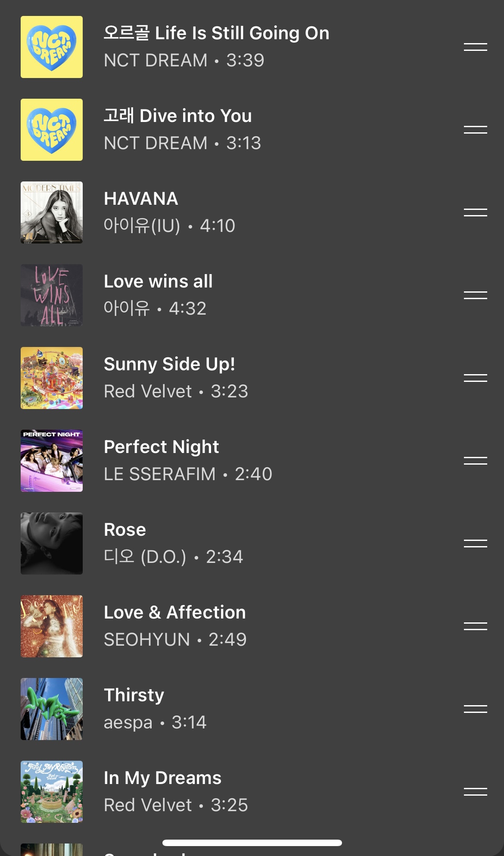Select the Feel My Rhythm album cover
Image resolution: width=504 pixels, height=856 pixels.
click(52, 792)
